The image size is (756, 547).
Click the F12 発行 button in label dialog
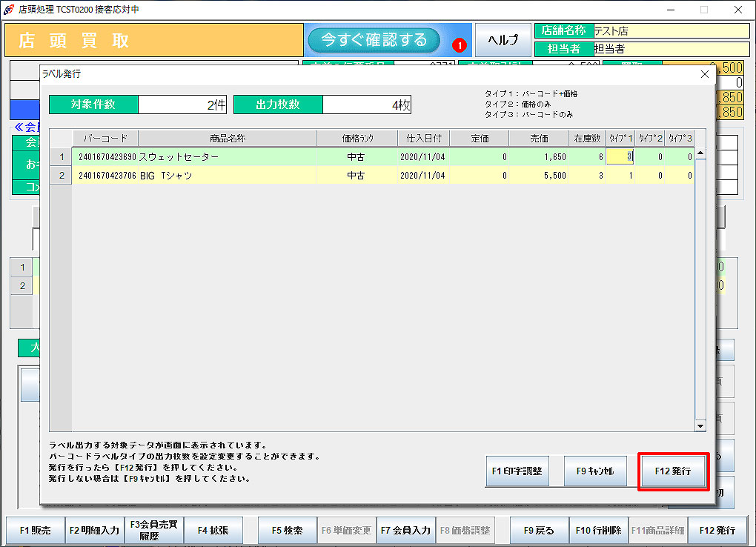673,471
